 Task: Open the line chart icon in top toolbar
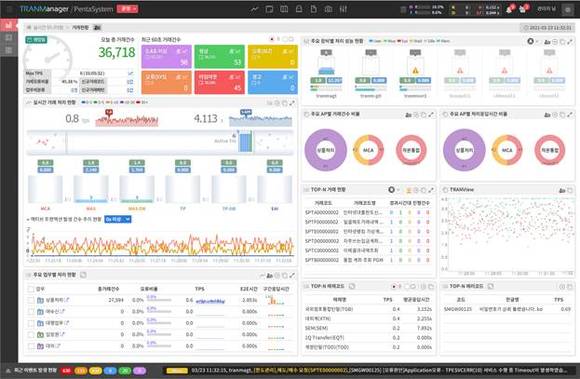click(254, 9)
